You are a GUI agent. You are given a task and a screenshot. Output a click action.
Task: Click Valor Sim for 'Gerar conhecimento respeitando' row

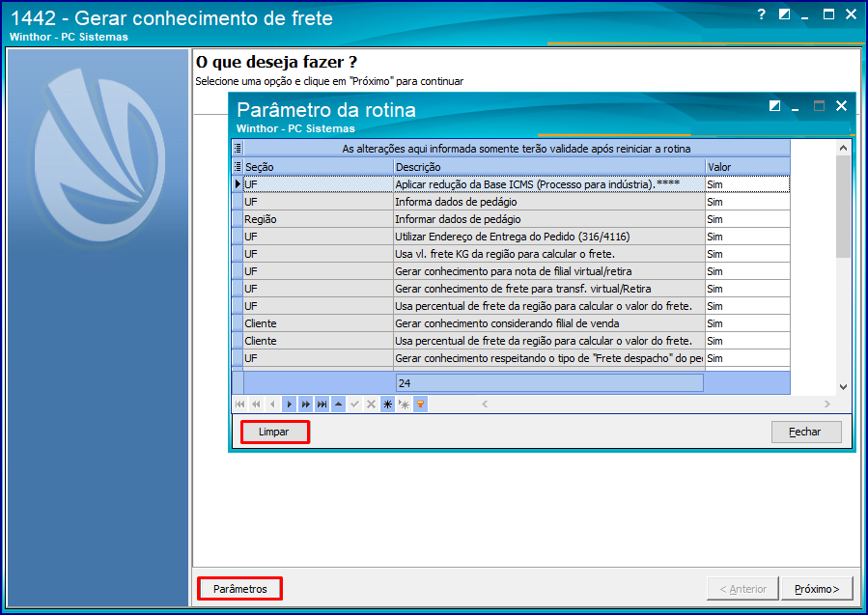click(x=748, y=358)
